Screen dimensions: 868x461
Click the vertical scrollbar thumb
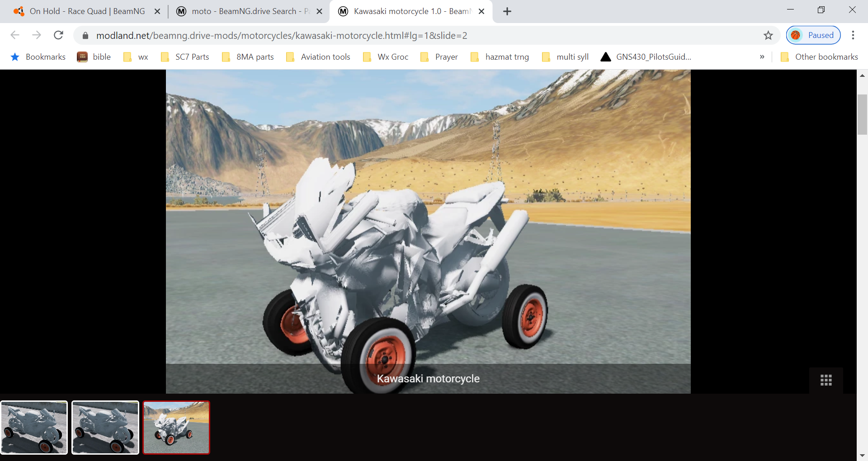[x=862, y=114]
